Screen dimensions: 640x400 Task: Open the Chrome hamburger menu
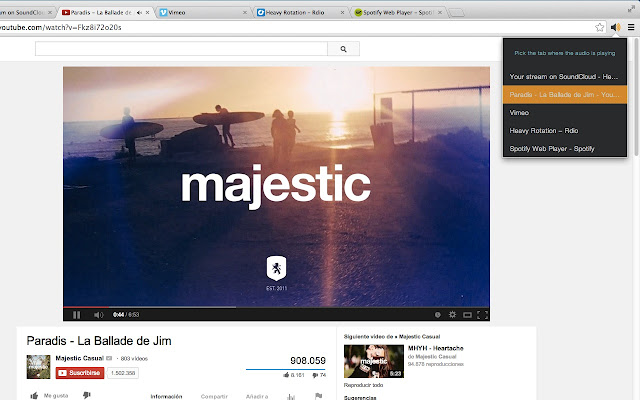click(x=631, y=27)
